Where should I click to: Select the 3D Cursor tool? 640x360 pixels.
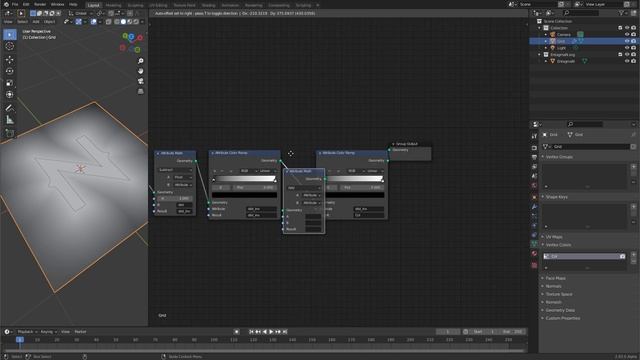click(x=10, y=47)
